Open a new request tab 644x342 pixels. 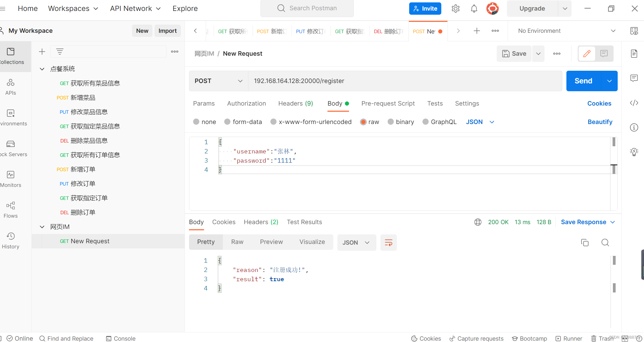point(477,31)
